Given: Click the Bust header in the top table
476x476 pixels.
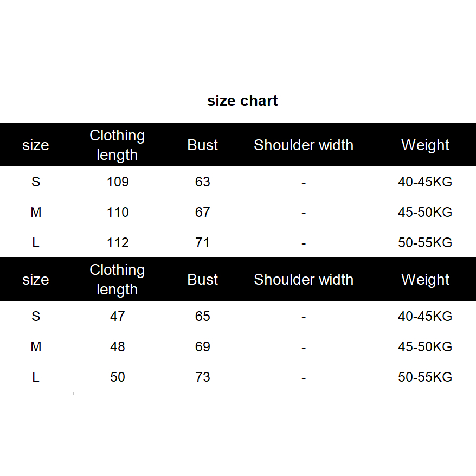Looking at the screenshot, I should [202, 145].
